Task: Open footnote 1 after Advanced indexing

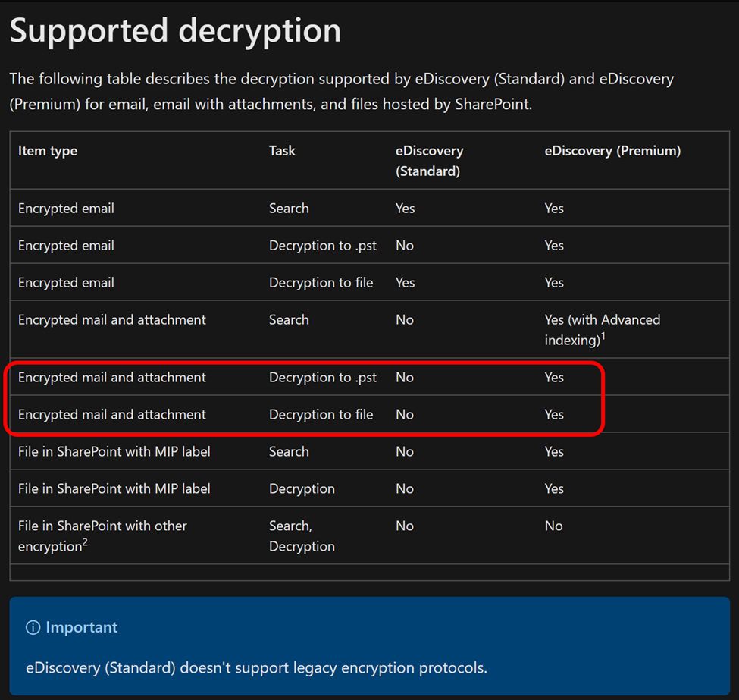Action: tap(604, 336)
